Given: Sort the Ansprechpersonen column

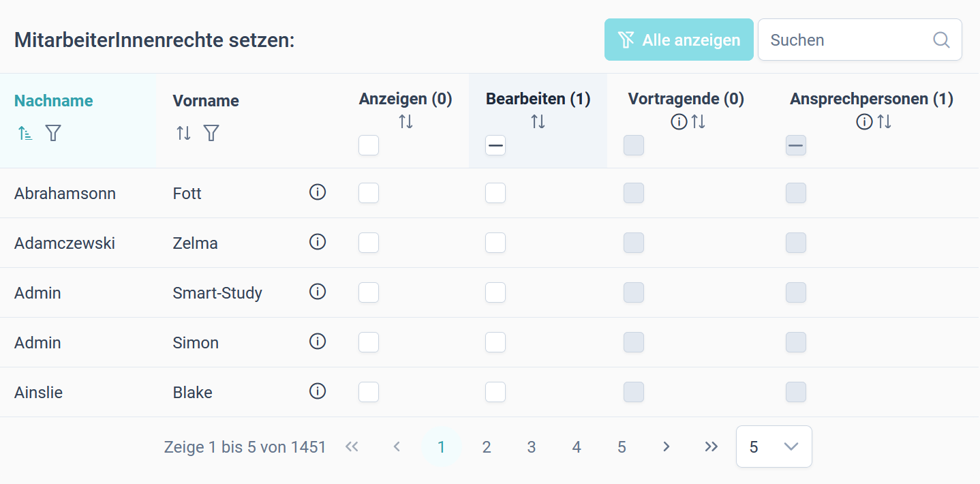Looking at the screenshot, I should pyautogui.click(x=884, y=122).
